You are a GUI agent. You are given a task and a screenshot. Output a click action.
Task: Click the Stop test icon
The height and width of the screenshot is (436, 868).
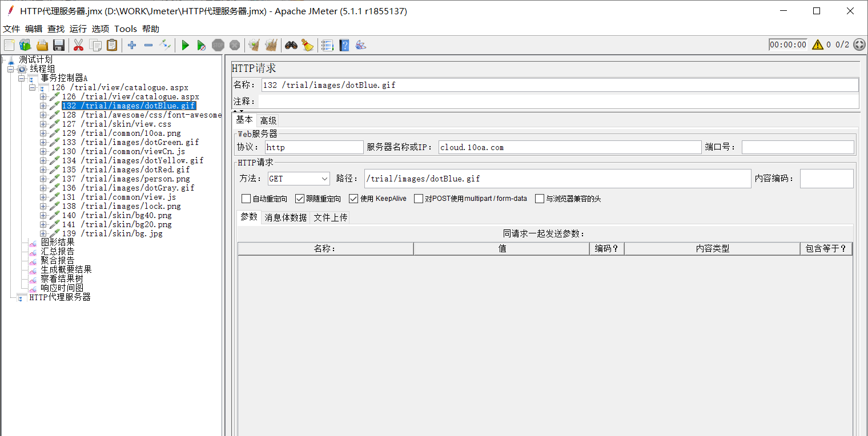click(x=218, y=45)
